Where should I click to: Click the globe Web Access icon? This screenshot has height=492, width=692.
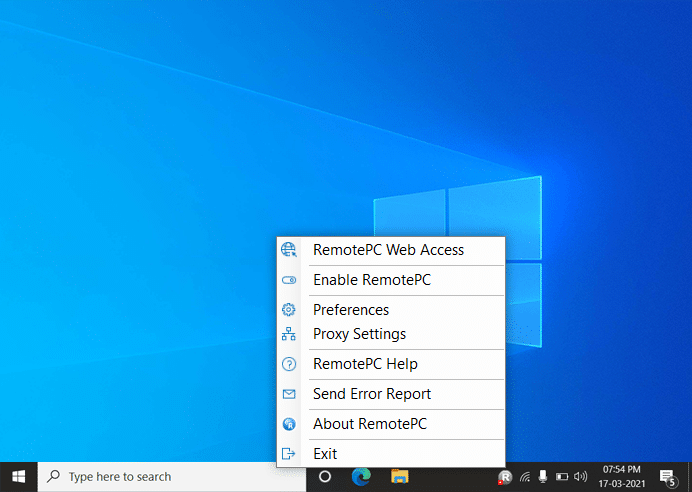(x=289, y=250)
